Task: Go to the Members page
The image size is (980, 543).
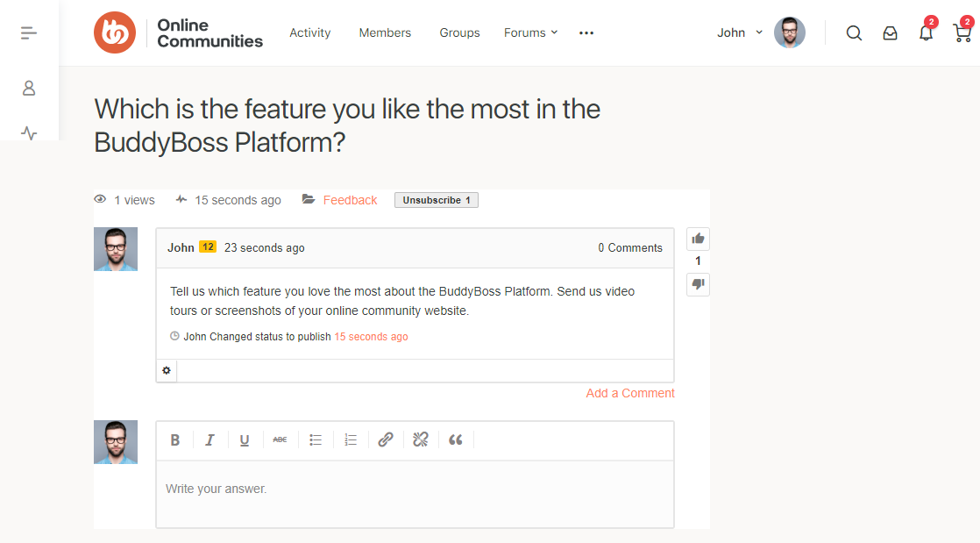Action: [385, 32]
